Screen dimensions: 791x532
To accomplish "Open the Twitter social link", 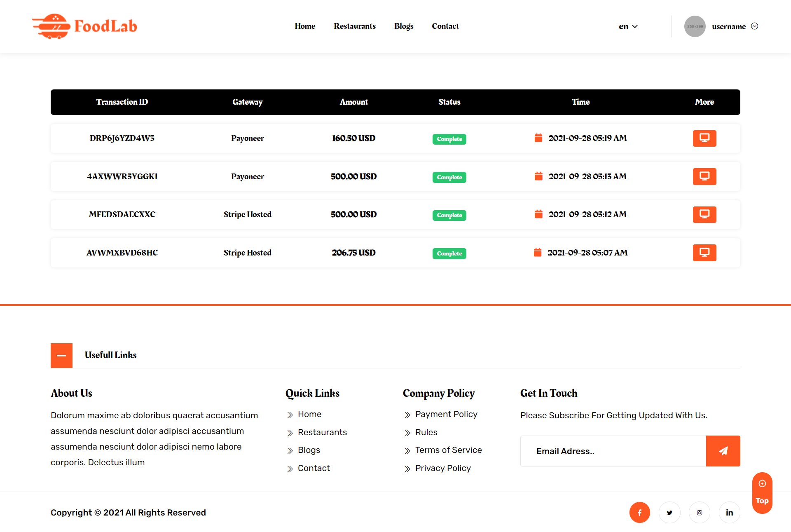I will [x=669, y=512].
